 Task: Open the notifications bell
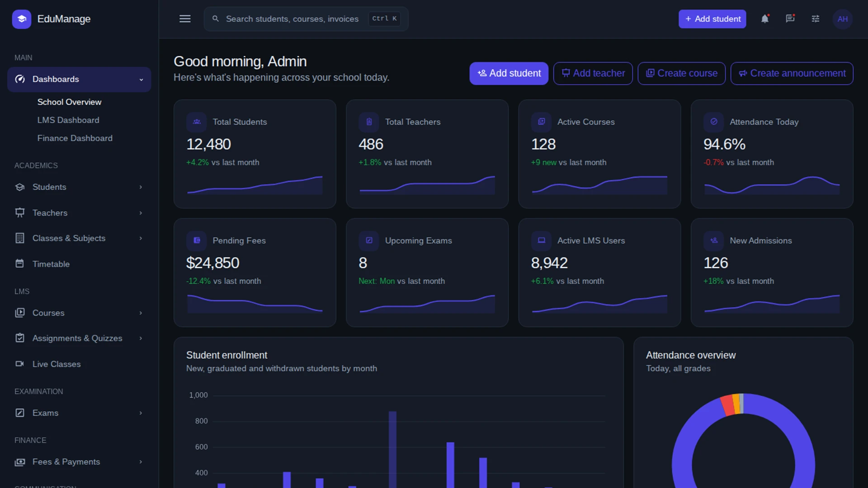tap(764, 19)
